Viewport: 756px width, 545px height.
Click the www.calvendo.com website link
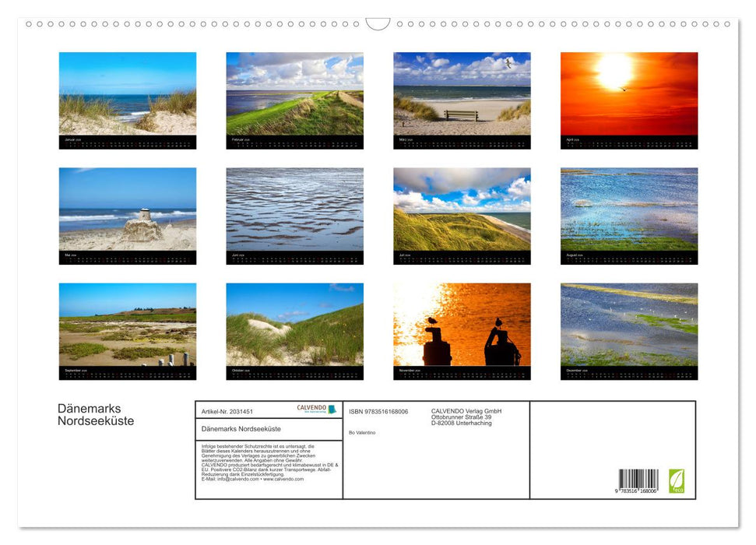(285, 480)
